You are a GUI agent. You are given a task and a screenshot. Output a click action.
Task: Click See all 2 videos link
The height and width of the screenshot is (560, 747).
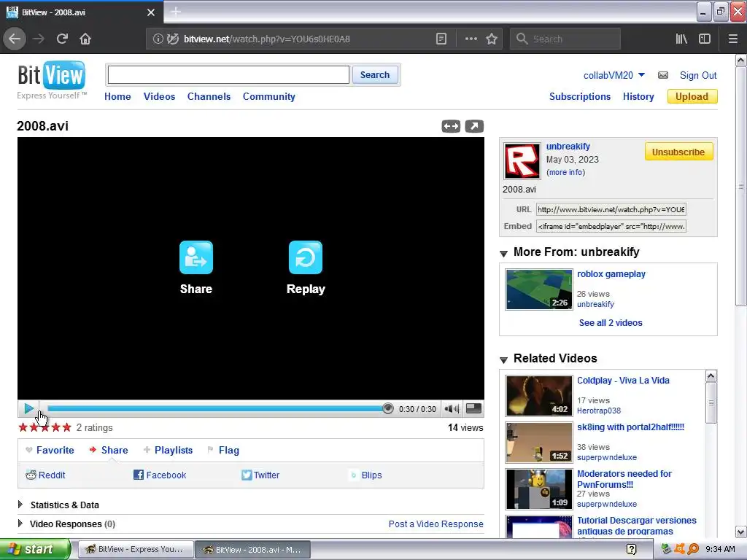pos(611,322)
